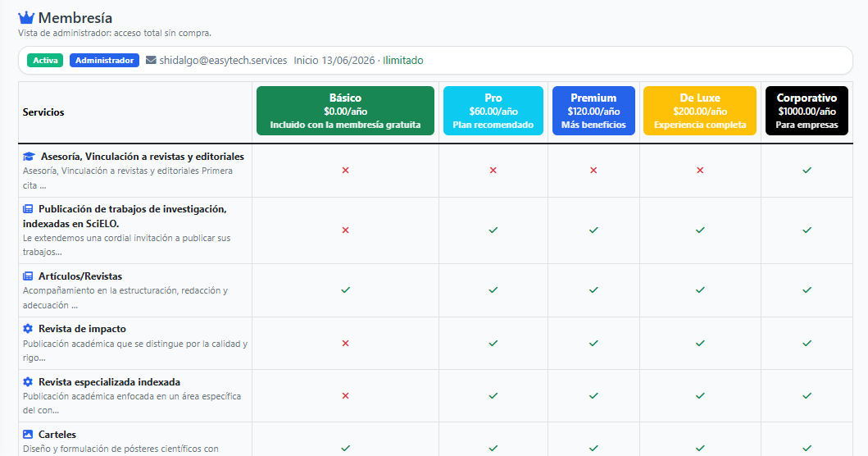The image size is (868, 456).
Task: Click the envelope icon before the email
Action: click(x=151, y=60)
